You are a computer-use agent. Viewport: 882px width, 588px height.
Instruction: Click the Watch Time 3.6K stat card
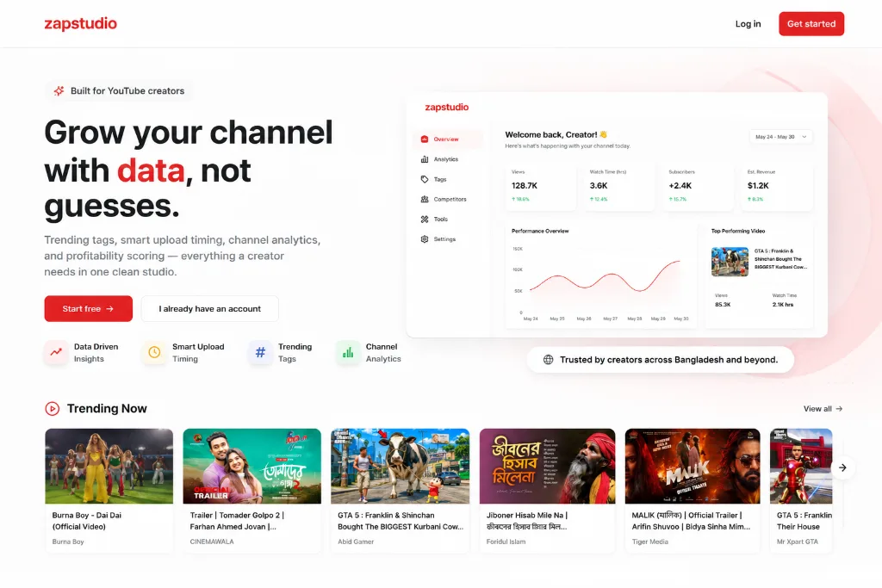pos(619,187)
